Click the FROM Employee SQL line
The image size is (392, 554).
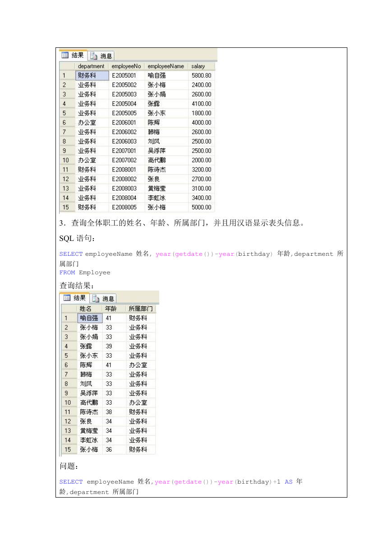(85, 272)
